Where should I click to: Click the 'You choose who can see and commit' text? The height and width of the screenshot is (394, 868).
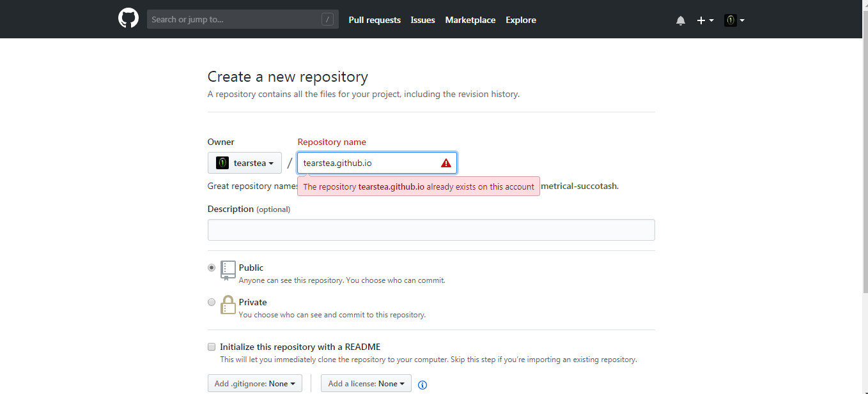pyautogui.click(x=332, y=315)
